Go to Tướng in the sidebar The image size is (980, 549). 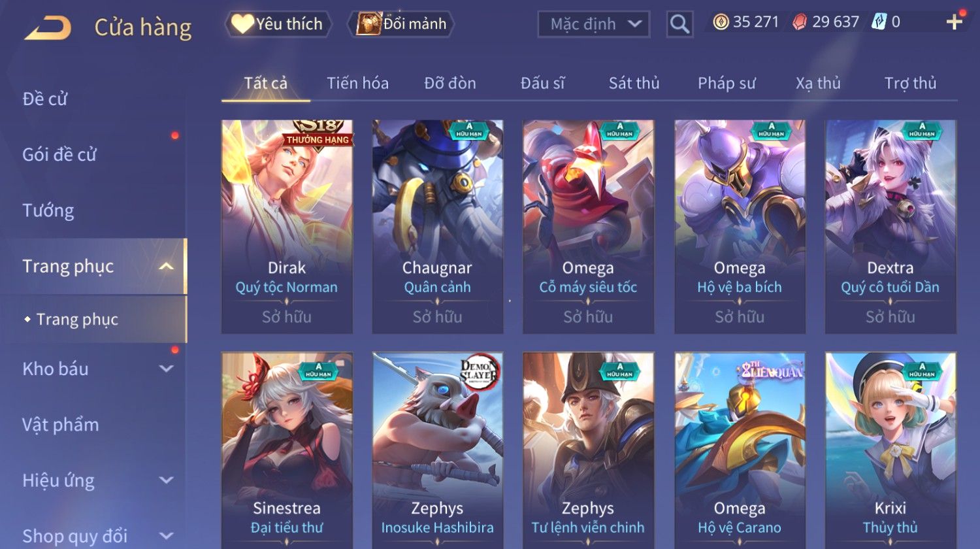tap(48, 210)
